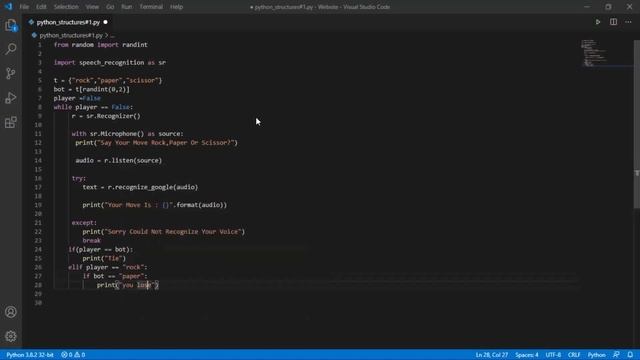This screenshot has width=640, height=360.
Task: Click the VS Code logo icon
Action: click(8, 7)
